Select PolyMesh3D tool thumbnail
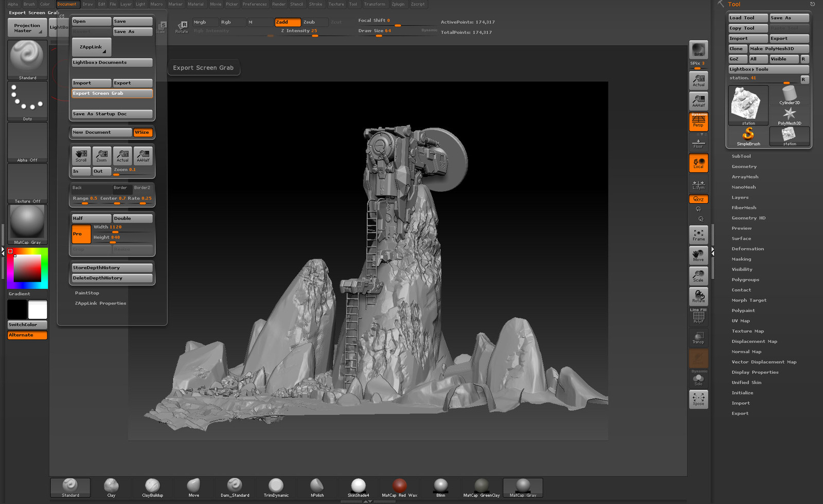Screen dimensions: 823x504 pos(789,116)
